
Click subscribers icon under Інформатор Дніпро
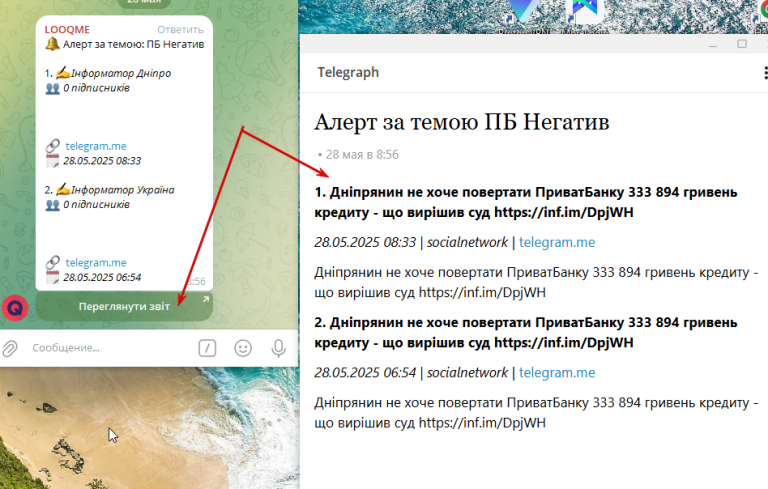[x=52, y=88]
